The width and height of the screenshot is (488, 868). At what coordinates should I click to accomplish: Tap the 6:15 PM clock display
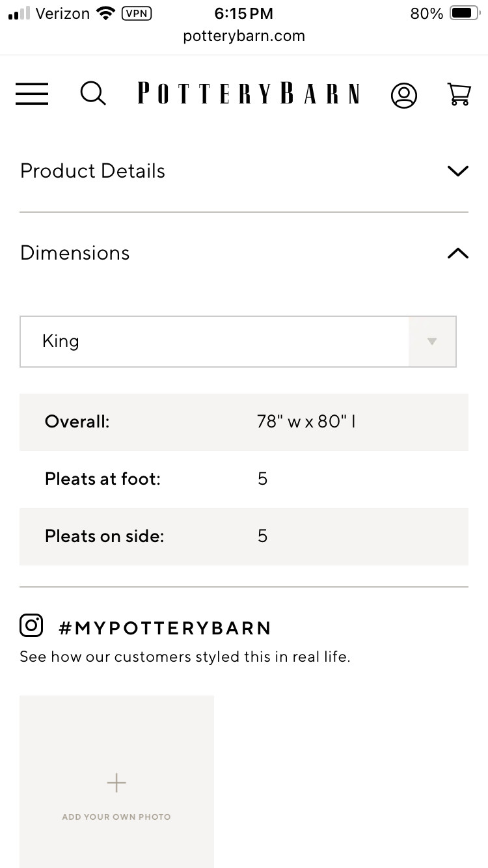pyautogui.click(x=244, y=13)
